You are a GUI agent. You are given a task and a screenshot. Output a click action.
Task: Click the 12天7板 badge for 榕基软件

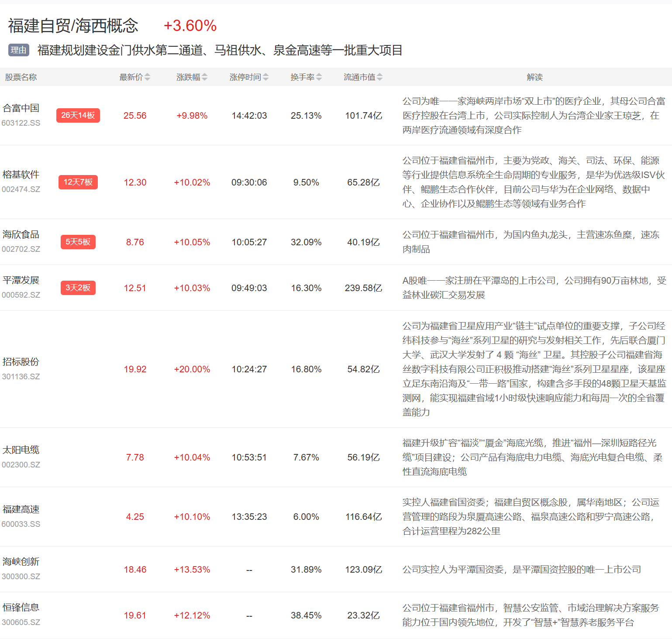78,182
